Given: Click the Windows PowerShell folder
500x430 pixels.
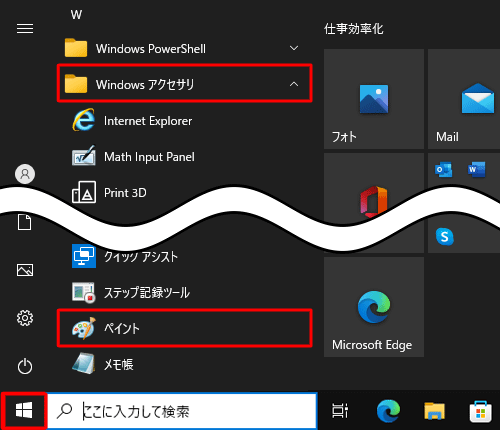Looking at the screenshot, I should 185,48.
